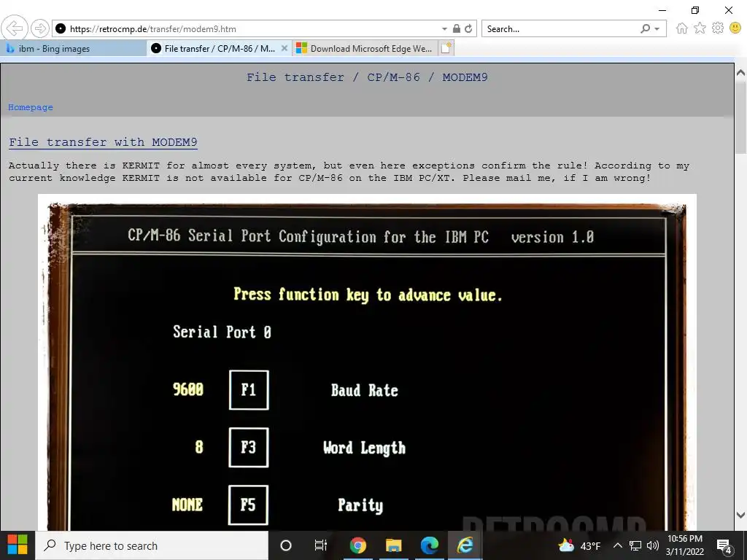747x560 pixels.
Task: Follow the Homepage link
Action: (31, 107)
